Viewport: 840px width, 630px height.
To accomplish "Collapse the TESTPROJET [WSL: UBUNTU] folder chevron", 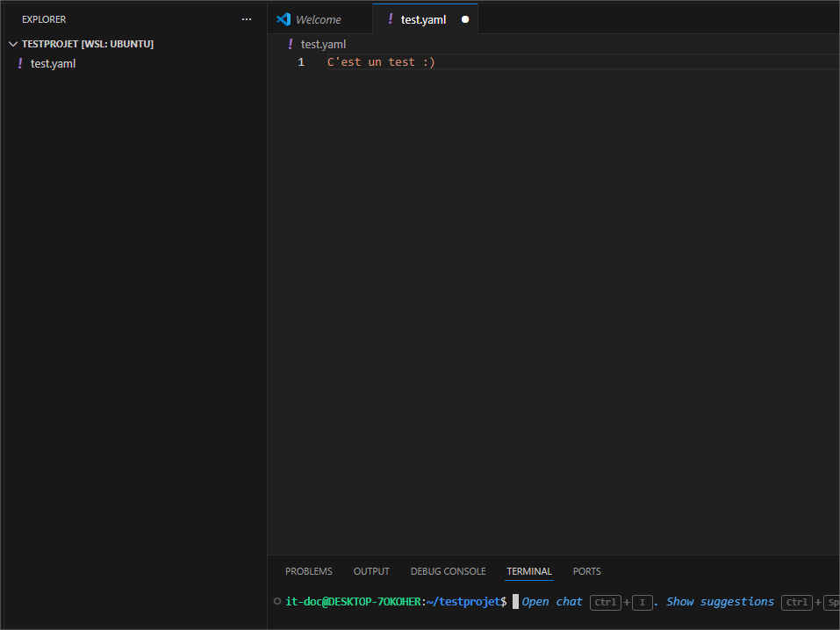I will tap(13, 44).
